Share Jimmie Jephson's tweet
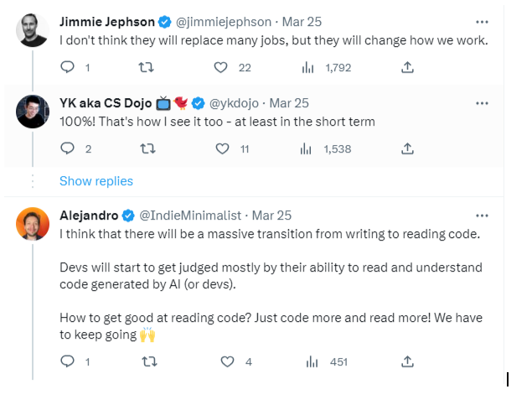 408,68
